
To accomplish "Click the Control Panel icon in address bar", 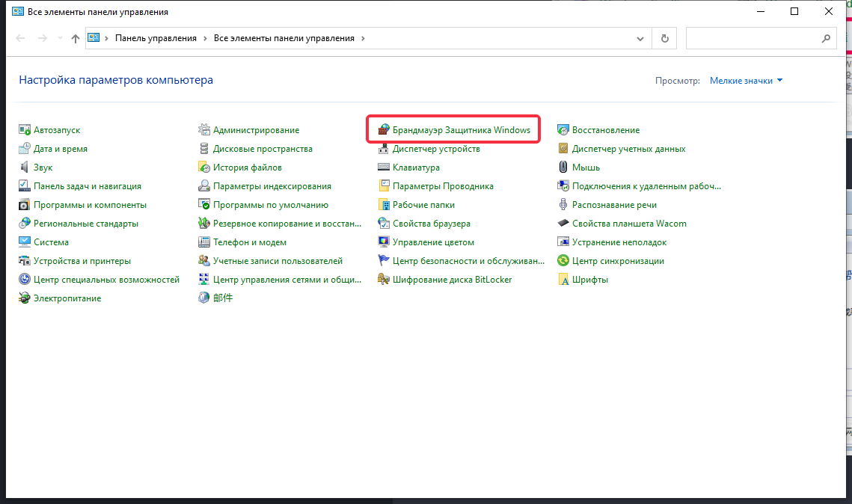I will pos(94,38).
